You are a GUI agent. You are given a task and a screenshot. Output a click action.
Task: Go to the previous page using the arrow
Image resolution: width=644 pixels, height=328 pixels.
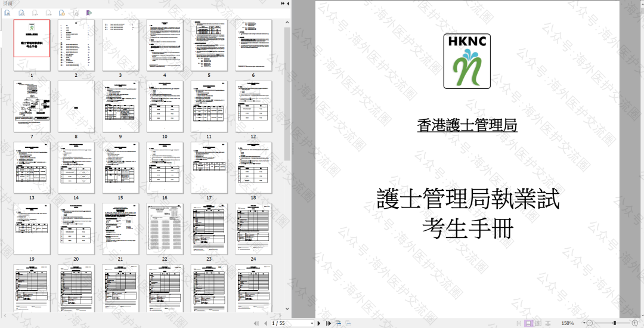pos(265,323)
